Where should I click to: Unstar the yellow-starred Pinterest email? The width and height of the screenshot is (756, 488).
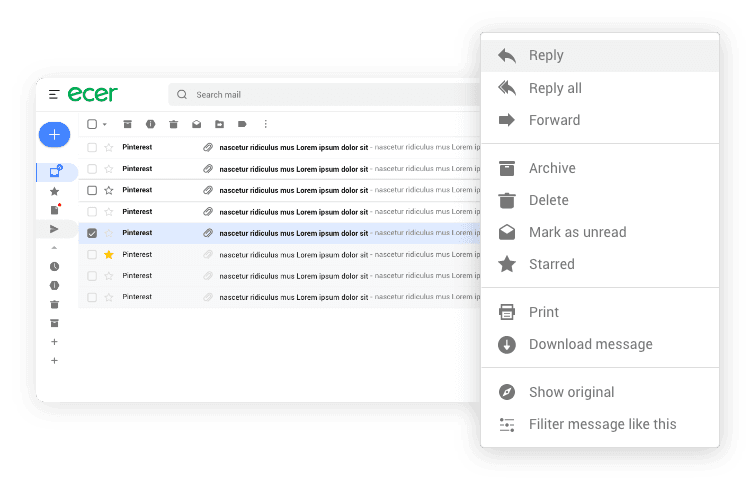click(109, 255)
